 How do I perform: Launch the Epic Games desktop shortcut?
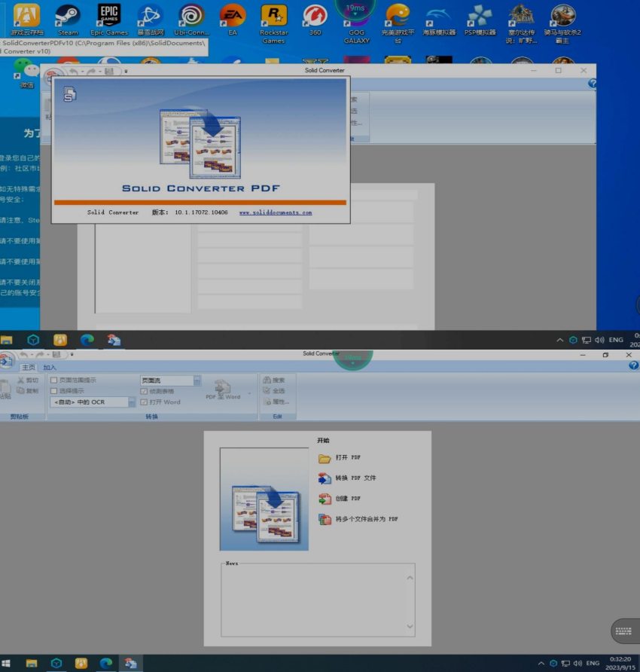point(109,20)
